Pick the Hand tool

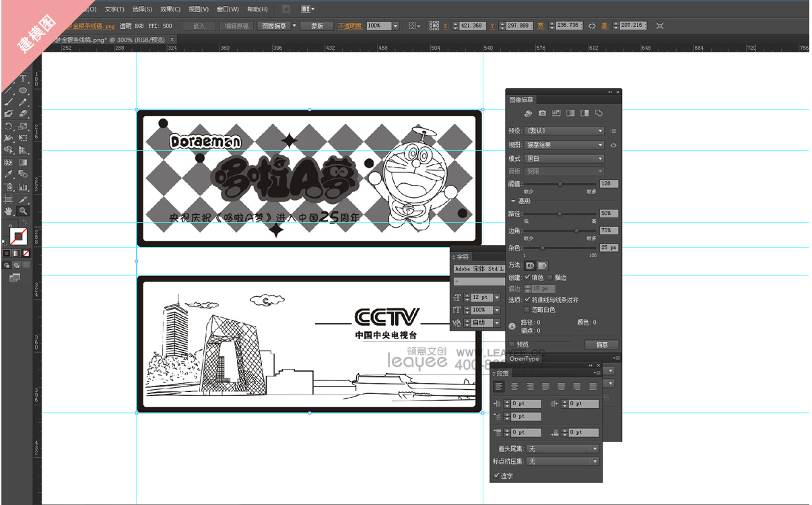(9, 211)
